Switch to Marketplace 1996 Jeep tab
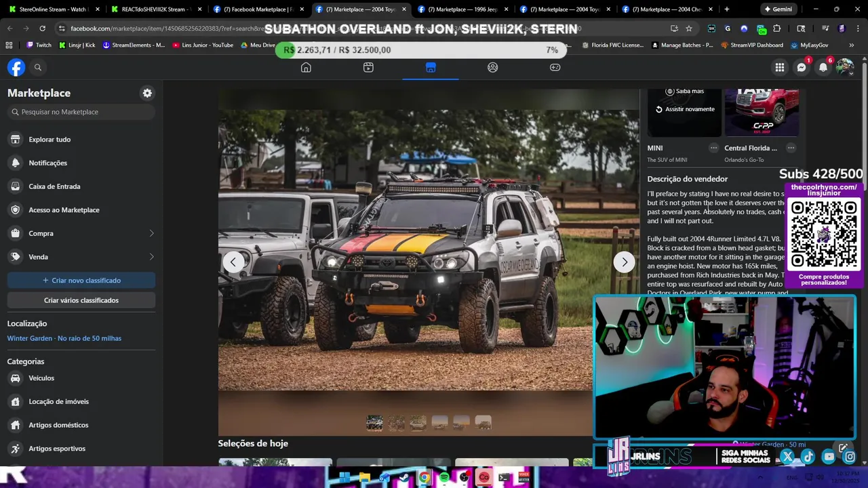 click(463, 9)
